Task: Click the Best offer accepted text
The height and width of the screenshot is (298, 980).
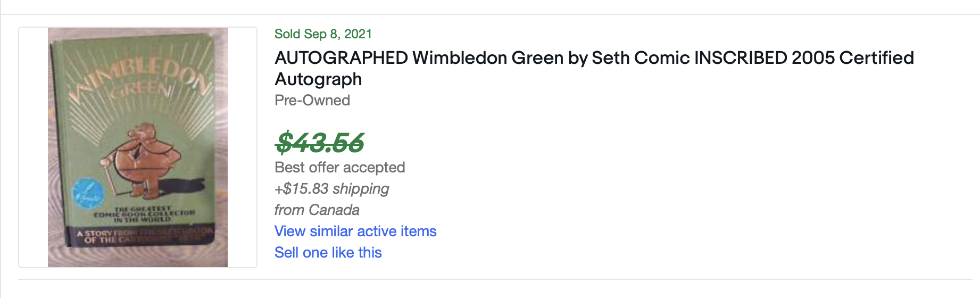Action: (x=340, y=167)
